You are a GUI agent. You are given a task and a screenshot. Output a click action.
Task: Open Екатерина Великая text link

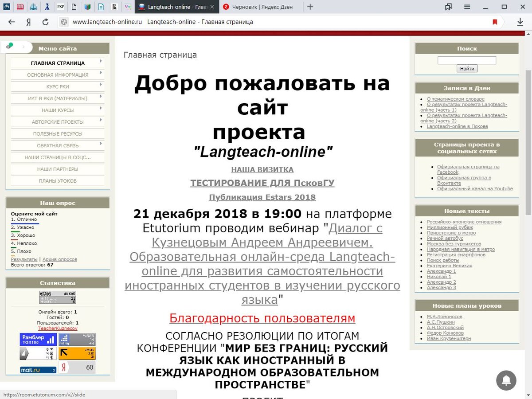click(x=450, y=266)
